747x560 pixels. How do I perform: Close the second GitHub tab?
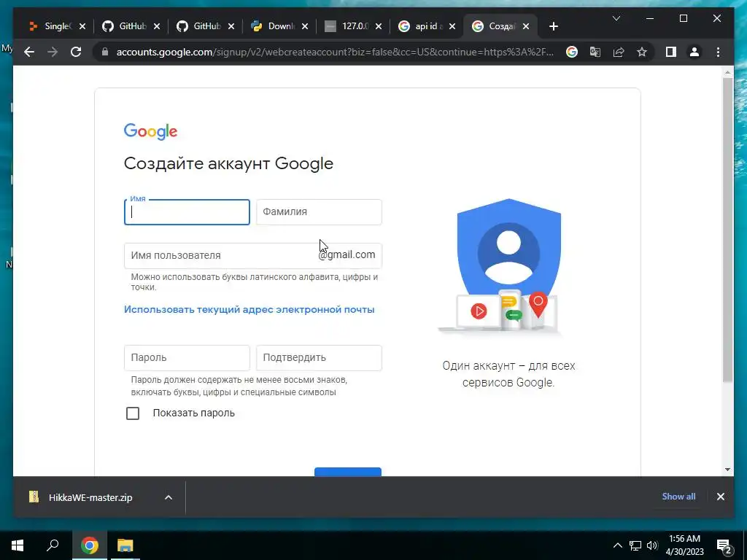pos(231,26)
